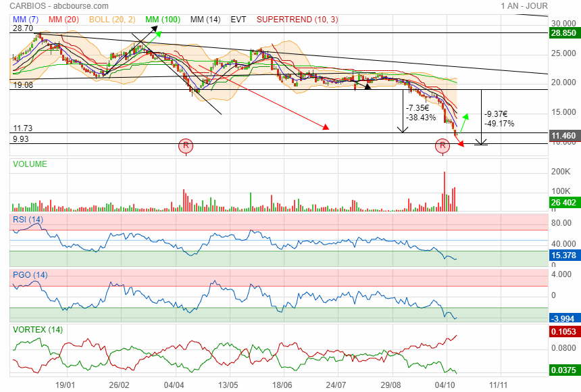Click the tallest red volume bar

tap(445, 191)
